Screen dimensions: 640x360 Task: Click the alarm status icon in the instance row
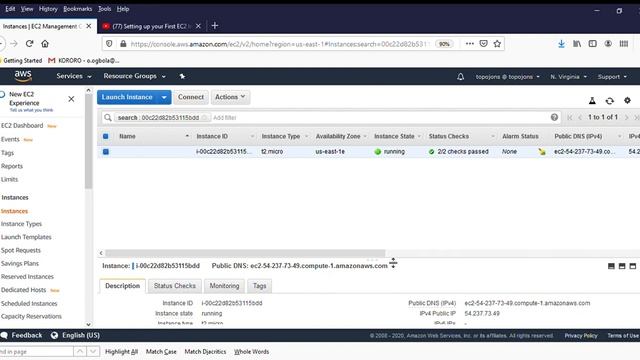542,151
